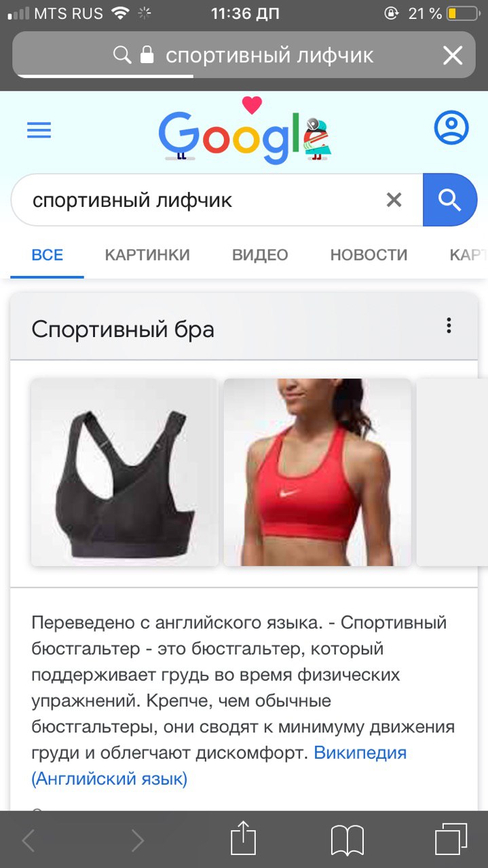Go forward with Safari forward arrow
488x868 pixels.
click(138, 841)
